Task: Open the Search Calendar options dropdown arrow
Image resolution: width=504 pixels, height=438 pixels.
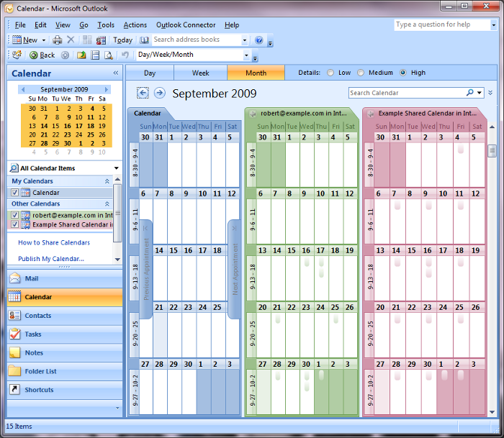Action: coord(480,93)
